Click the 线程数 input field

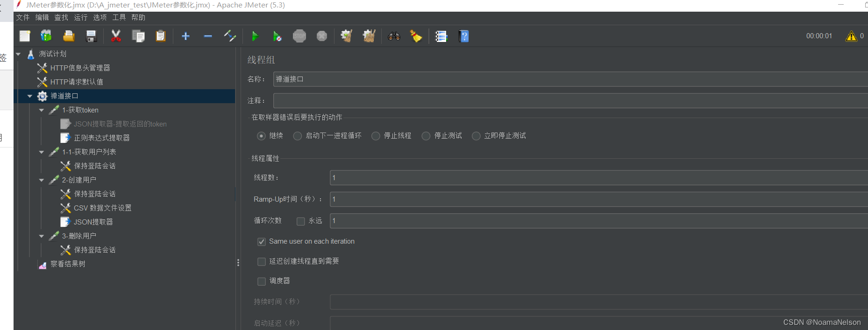click(599, 178)
